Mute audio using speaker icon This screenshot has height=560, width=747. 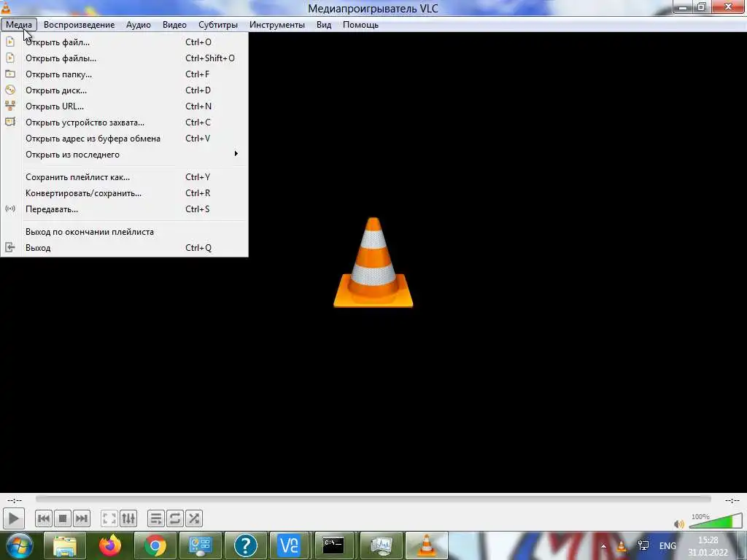pos(679,524)
